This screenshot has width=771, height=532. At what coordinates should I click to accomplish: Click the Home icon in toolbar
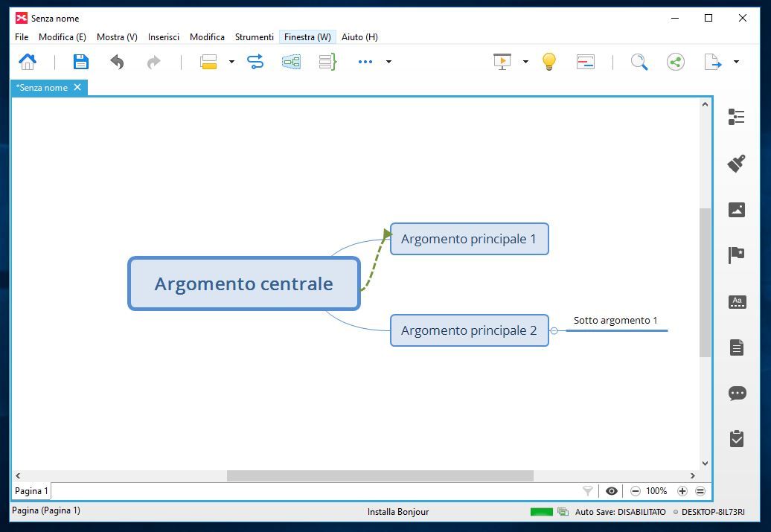[28, 62]
